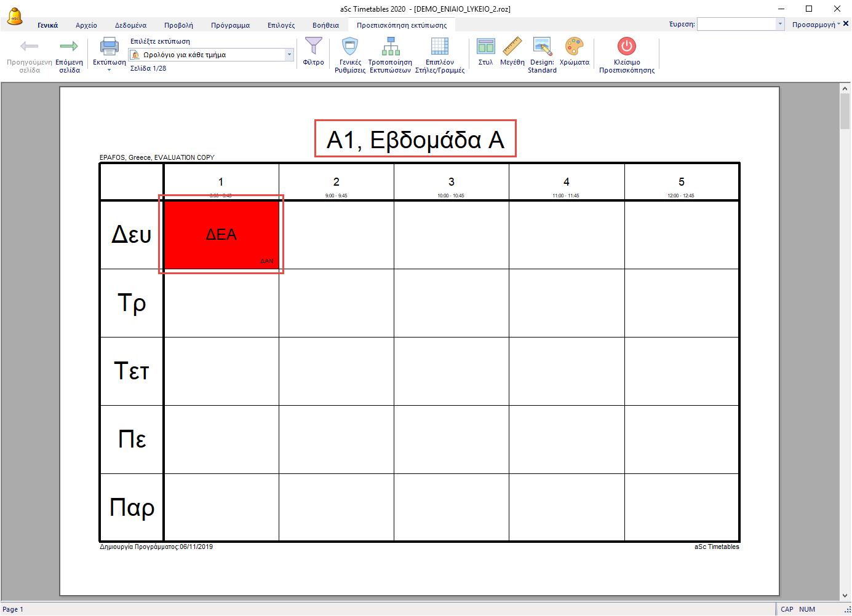Click the Next page green arrow
The image size is (852, 616).
[x=69, y=47]
